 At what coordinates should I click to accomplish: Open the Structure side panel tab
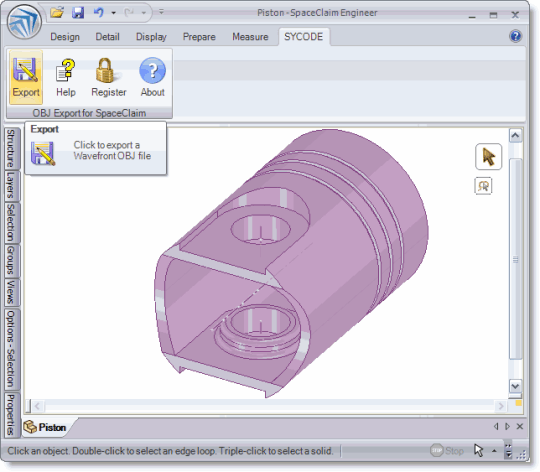11,148
